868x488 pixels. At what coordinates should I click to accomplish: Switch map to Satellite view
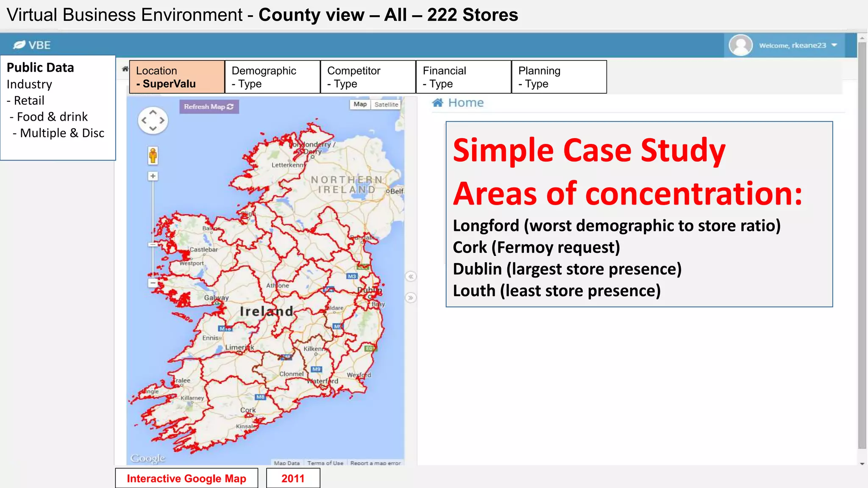386,104
